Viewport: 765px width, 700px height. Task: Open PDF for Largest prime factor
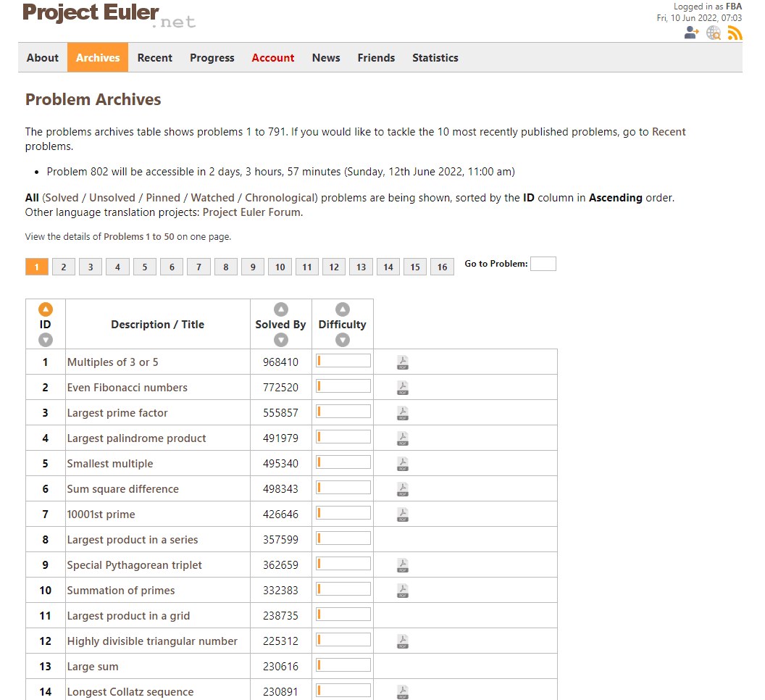pos(403,413)
